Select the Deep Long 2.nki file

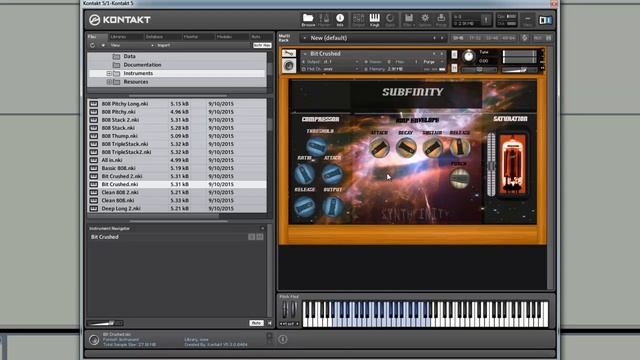(177, 208)
